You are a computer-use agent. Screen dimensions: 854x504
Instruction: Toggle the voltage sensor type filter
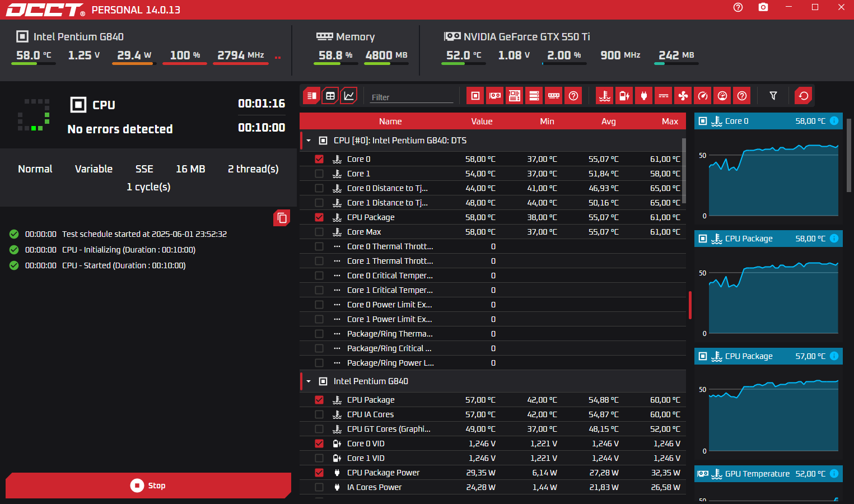click(x=624, y=96)
